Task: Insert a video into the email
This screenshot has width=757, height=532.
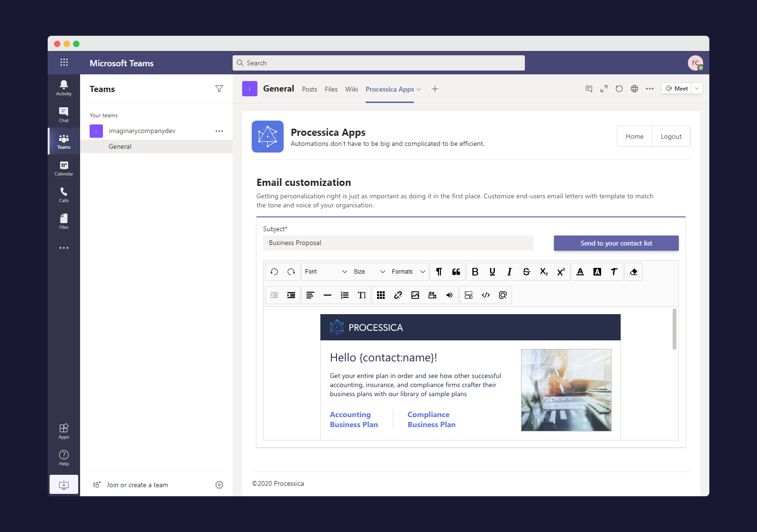Action: point(432,295)
